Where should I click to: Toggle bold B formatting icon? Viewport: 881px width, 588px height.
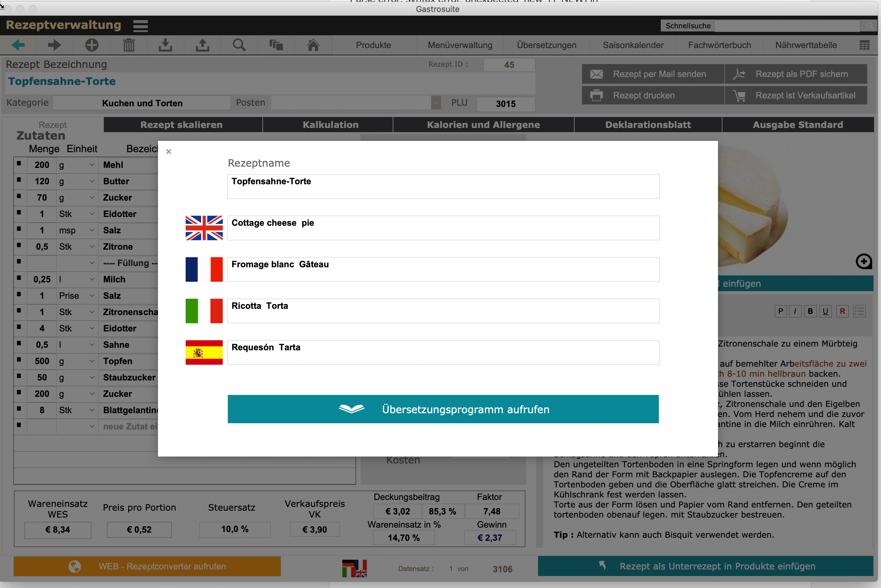click(x=810, y=311)
